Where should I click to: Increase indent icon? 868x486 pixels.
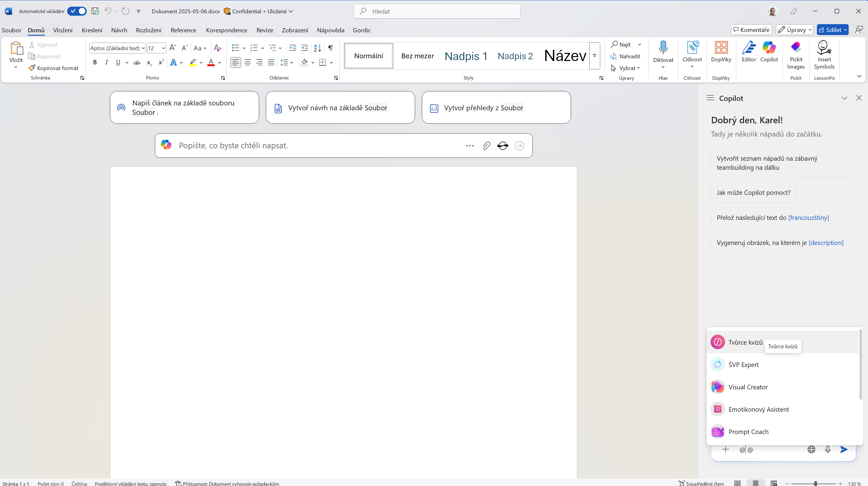(x=304, y=48)
